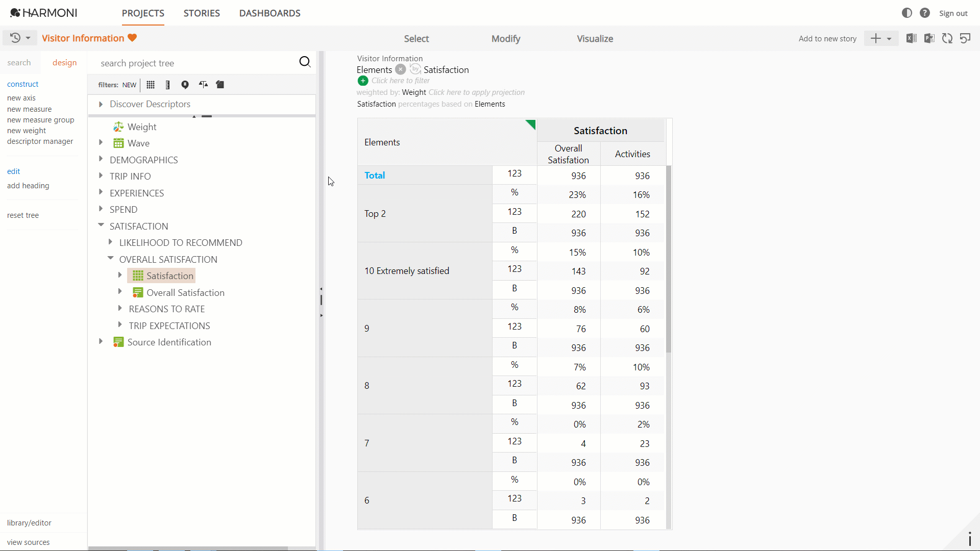
Task: Click Sign out
Action: tap(953, 13)
